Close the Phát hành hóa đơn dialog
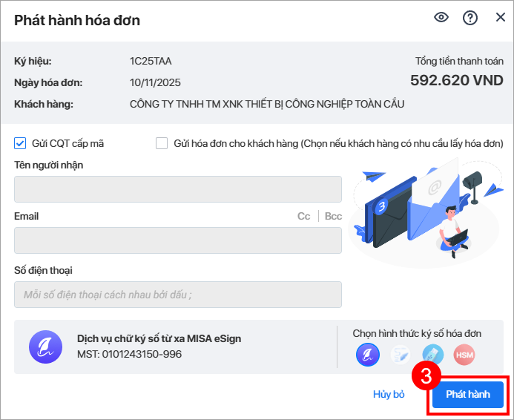514x420 pixels. 500,18
